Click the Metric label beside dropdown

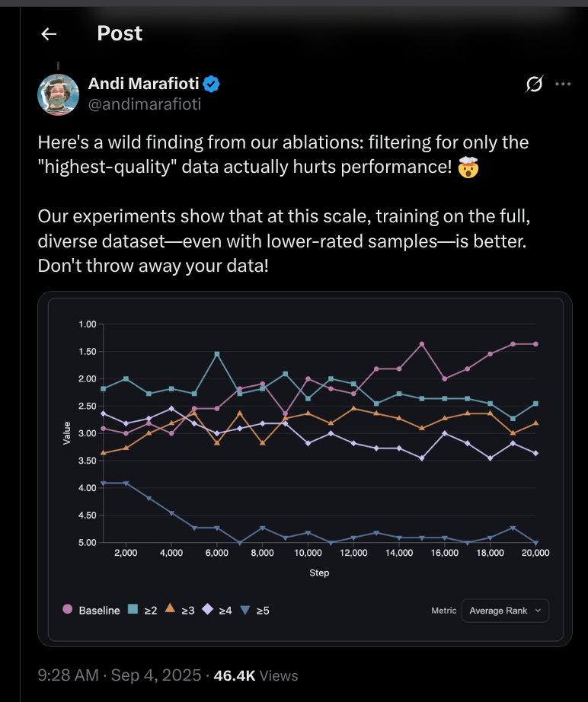(x=444, y=611)
